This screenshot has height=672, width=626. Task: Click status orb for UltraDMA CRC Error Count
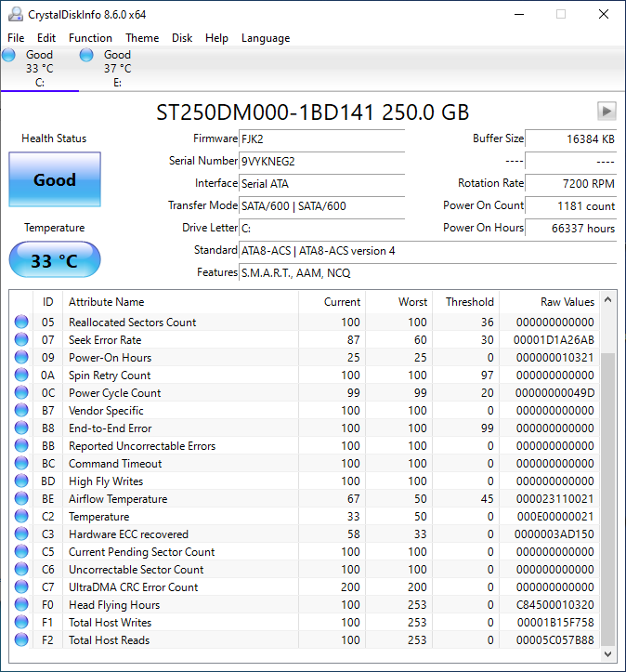coord(21,587)
